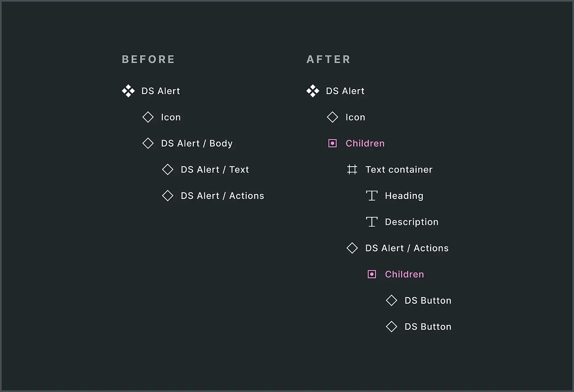The image size is (574, 392).
Task: Click the diamond icon of DS Alert / Body
Action: coord(148,143)
